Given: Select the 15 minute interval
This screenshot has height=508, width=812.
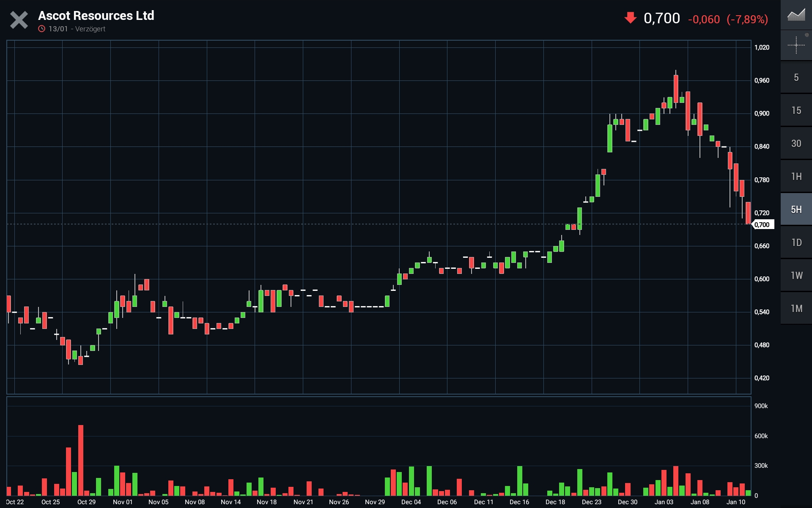Looking at the screenshot, I should [x=796, y=110].
